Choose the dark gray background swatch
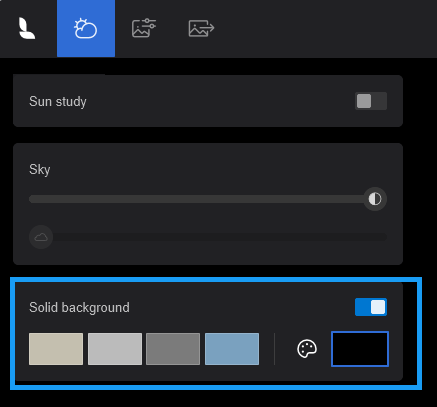This screenshot has width=437, height=407. (x=173, y=349)
